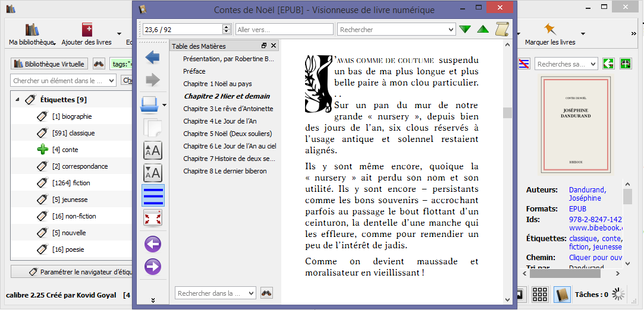644x310 pixels.
Task: Toggle the cover grid view in calibre
Action: tap(540, 295)
